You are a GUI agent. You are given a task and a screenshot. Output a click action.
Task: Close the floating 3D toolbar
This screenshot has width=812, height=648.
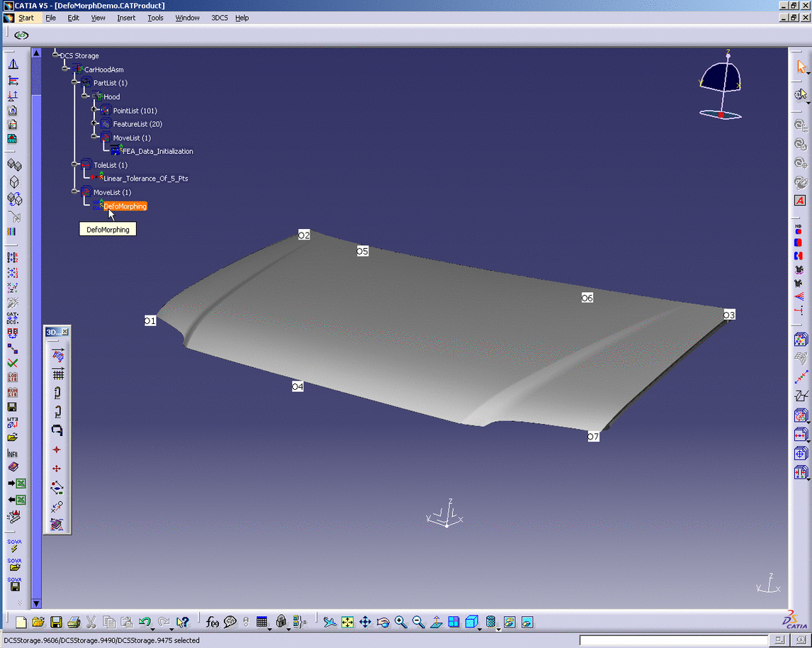point(64,332)
